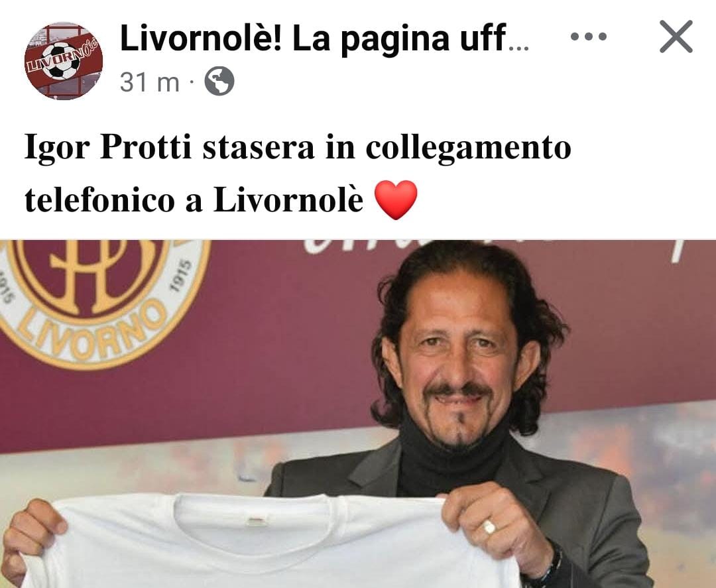
Task: Open the Livornolè page profile picture
Action: click(64, 61)
